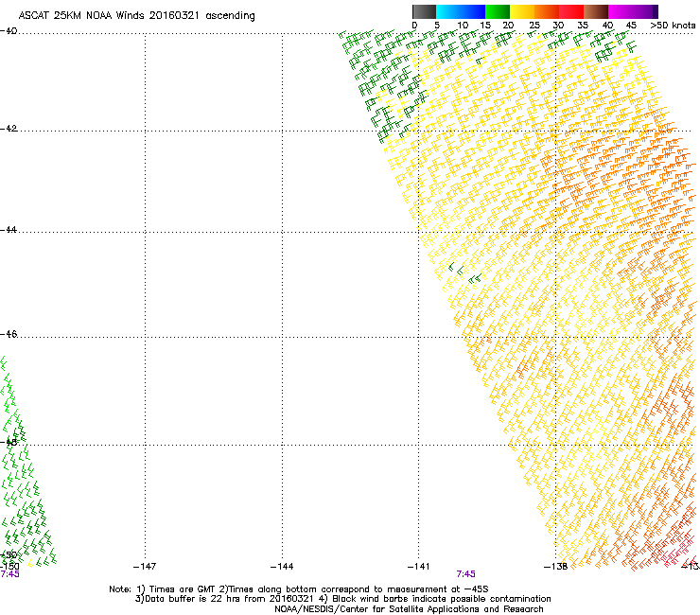Screen dimensions: 700x615
Task: Click the -40 latitude axis label
Action: tap(9, 31)
